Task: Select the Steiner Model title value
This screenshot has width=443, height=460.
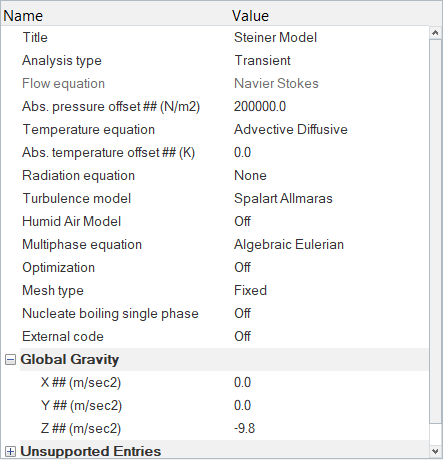Action: tap(275, 37)
